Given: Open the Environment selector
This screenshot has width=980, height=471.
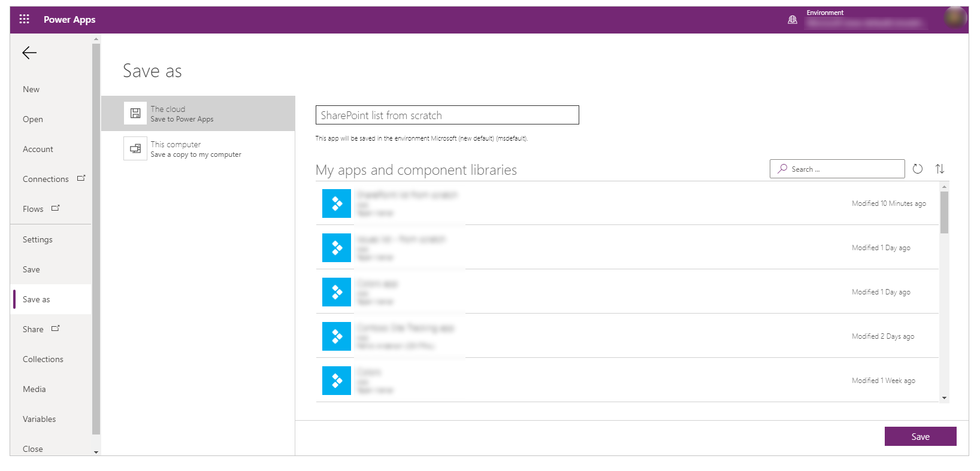Looking at the screenshot, I should [866, 19].
